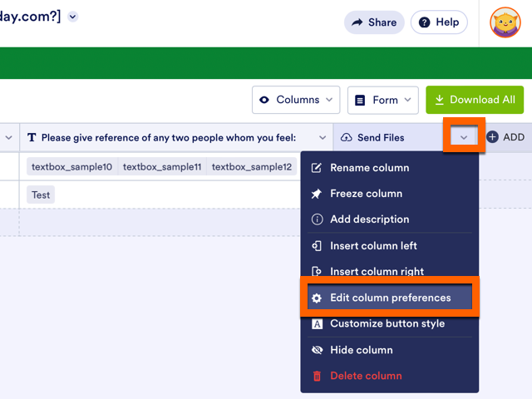The width and height of the screenshot is (532, 399).
Task: Click the user avatar icon
Action: coord(505,22)
